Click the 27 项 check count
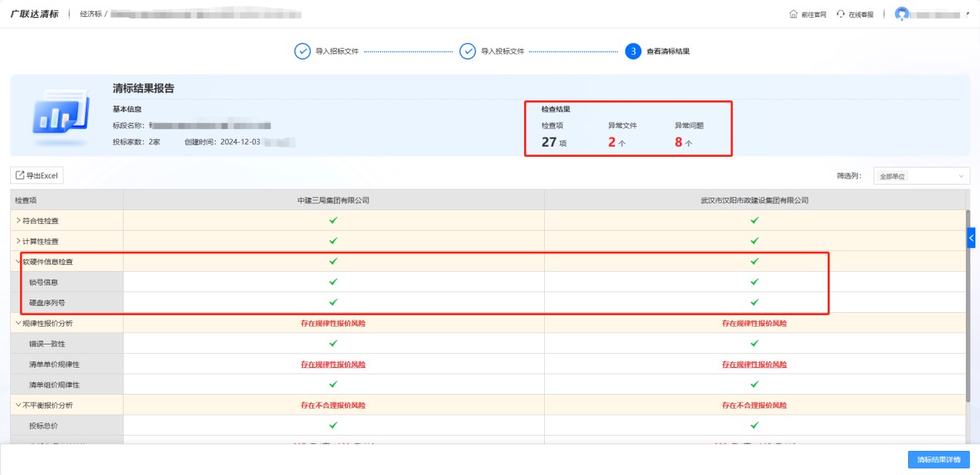This screenshot has width=980, height=475. click(554, 142)
